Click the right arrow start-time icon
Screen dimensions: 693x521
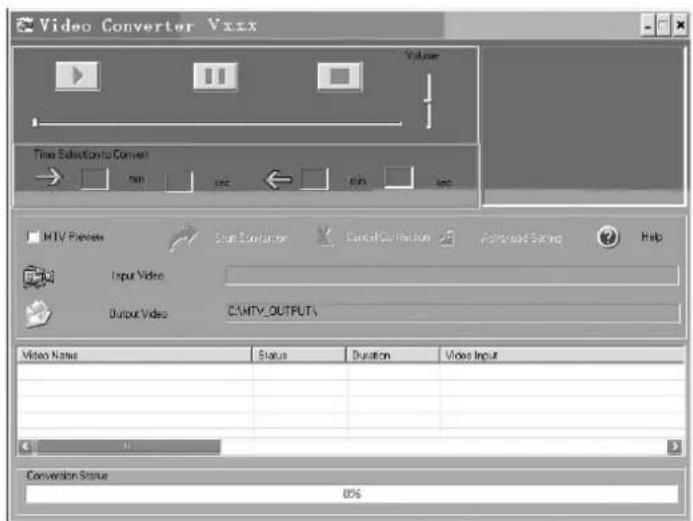(x=49, y=178)
